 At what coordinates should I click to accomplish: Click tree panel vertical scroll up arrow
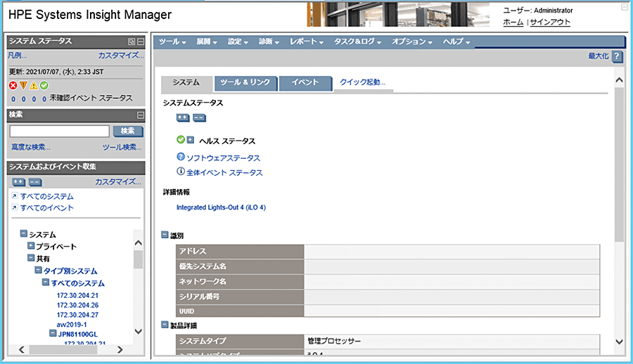pos(138,243)
